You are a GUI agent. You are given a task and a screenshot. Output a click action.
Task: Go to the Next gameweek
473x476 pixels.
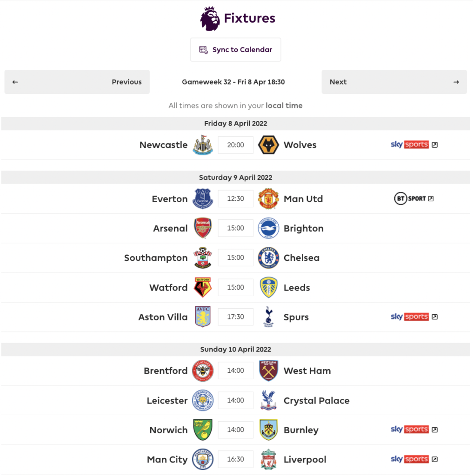click(394, 82)
